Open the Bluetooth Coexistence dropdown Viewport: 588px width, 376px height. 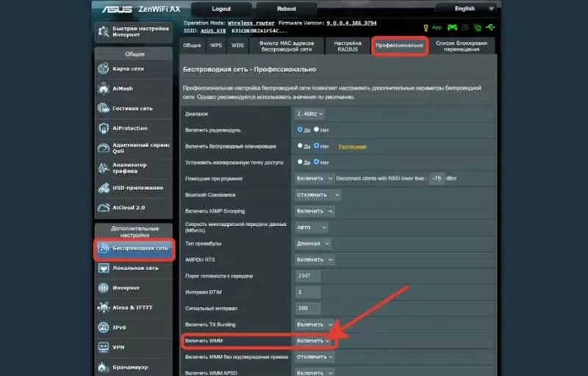[x=318, y=195]
